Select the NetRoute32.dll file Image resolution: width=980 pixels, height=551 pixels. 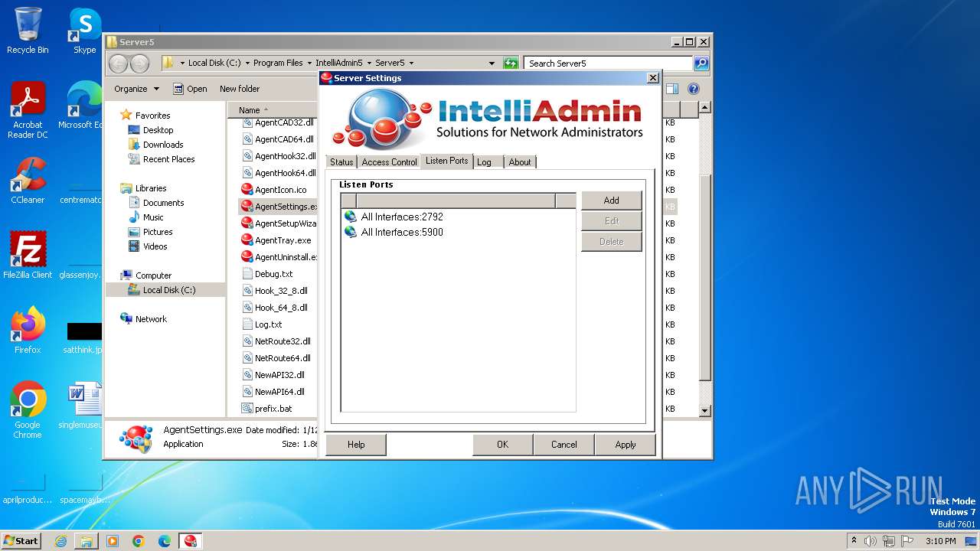click(x=283, y=341)
